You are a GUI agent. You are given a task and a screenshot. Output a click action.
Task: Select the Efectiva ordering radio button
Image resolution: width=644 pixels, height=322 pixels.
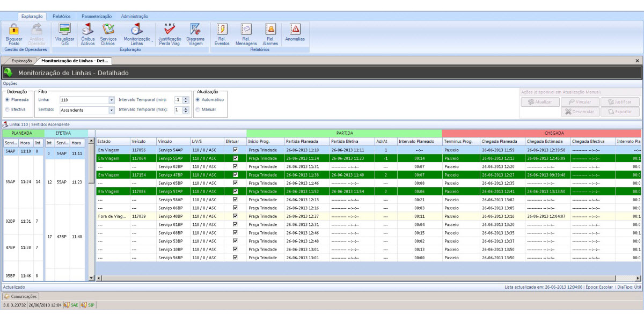coord(8,109)
